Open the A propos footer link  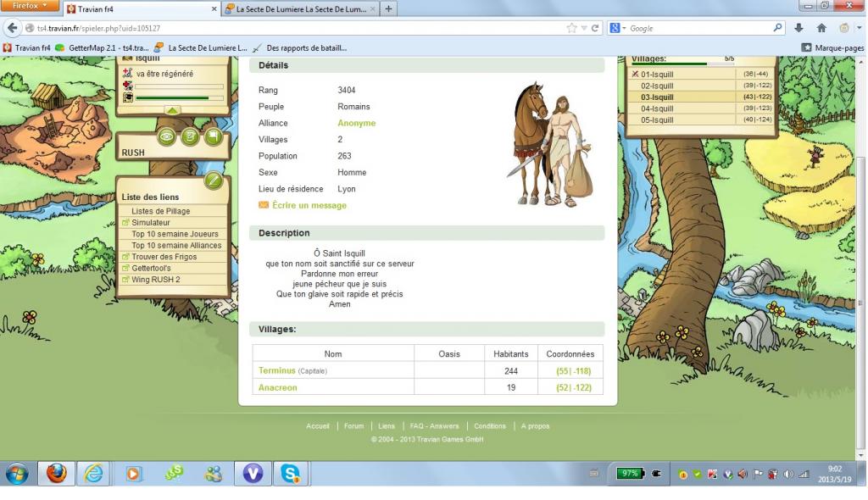[x=535, y=426]
